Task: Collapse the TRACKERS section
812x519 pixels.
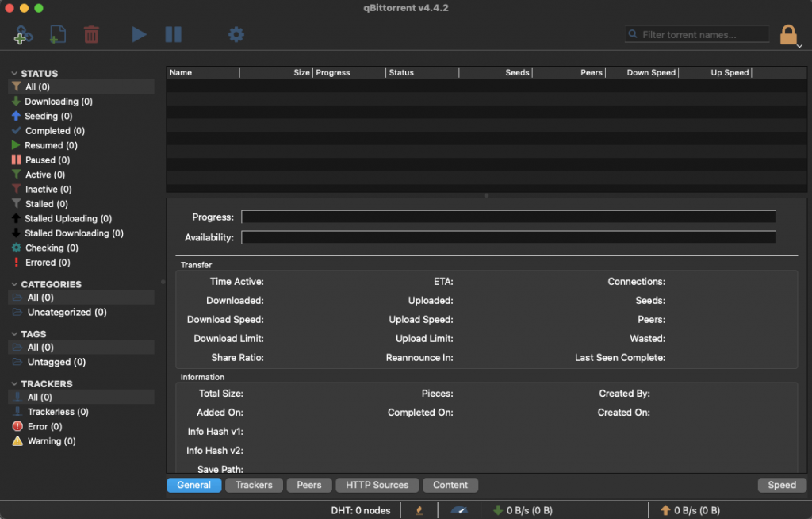Action: pos(14,384)
